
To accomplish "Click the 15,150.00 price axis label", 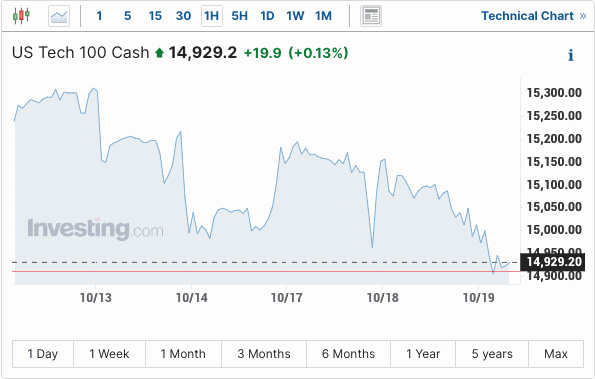I will point(554,162).
